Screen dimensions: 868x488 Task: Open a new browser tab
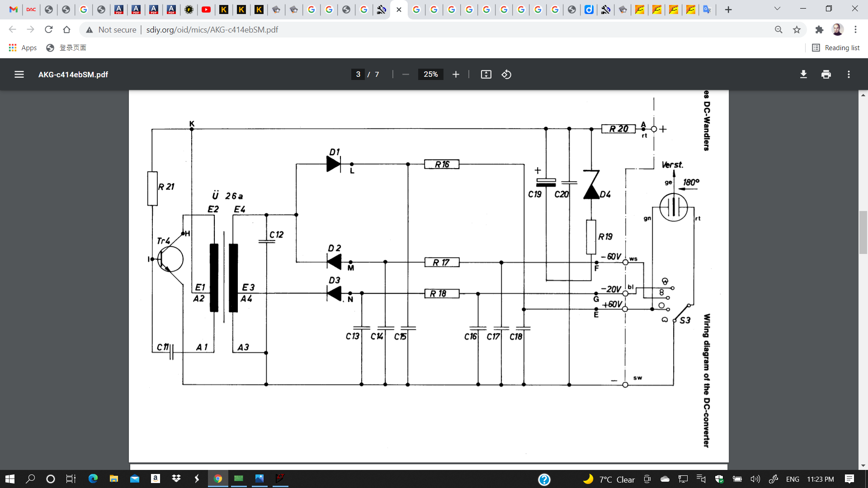pyautogui.click(x=728, y=9)
